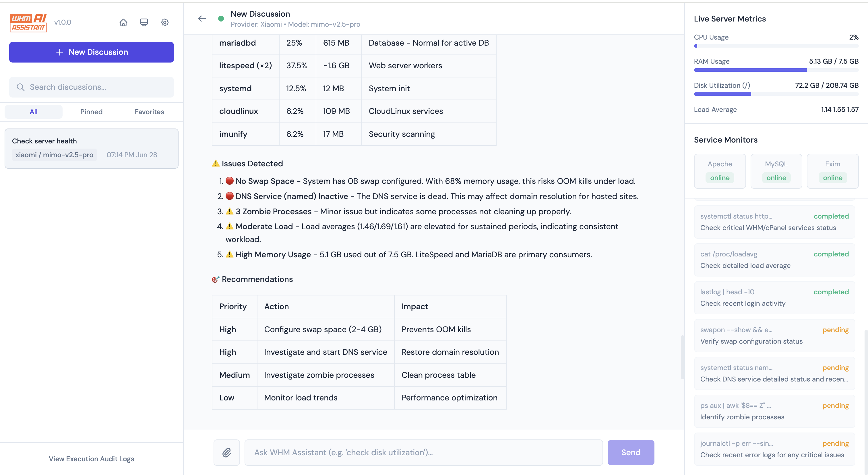Click Monitor load trends cell
This screenshot has width=868, height=475.
(325, 398)
